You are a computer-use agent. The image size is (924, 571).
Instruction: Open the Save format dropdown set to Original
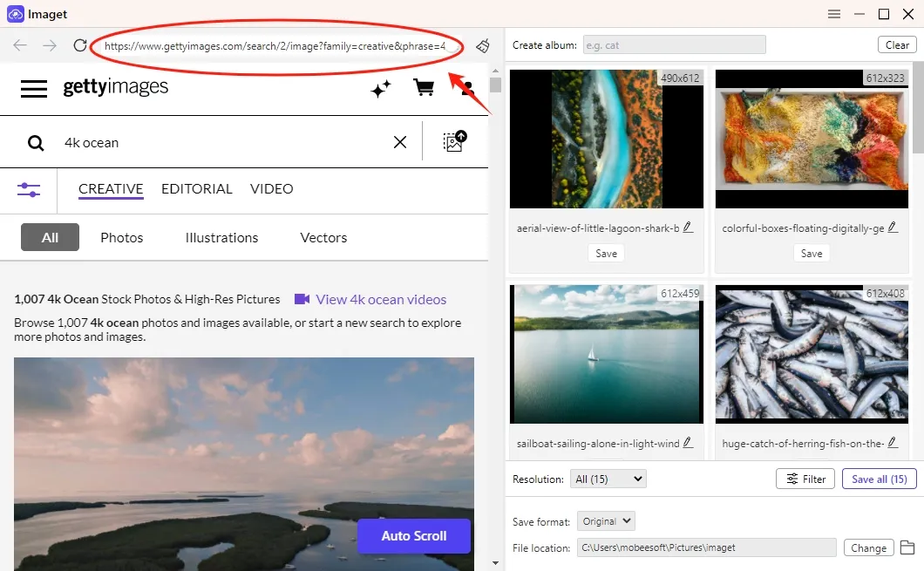(606, 520)
